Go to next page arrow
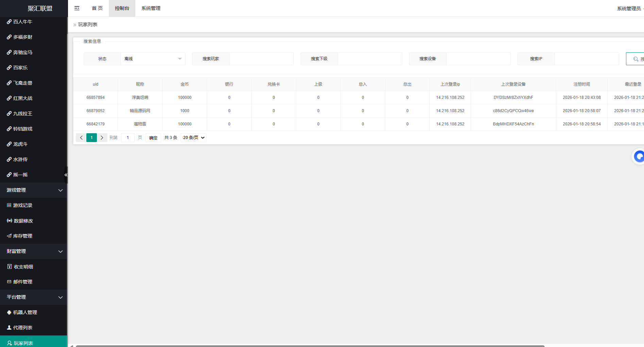Image resolution: width=644 pixels, height=347 pixels. (x=102, y=138)
